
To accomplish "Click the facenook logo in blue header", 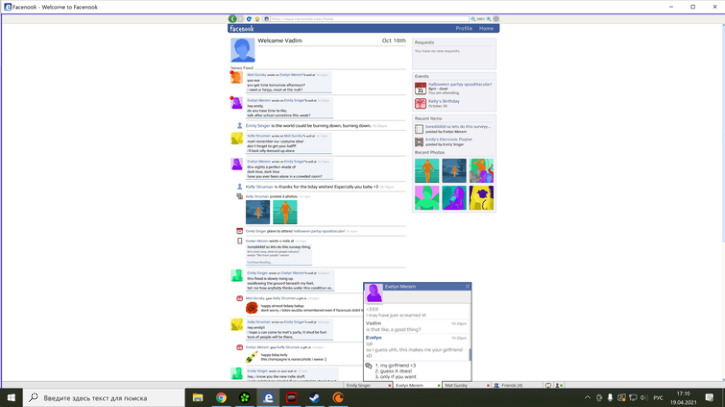I will pos(241,29).
